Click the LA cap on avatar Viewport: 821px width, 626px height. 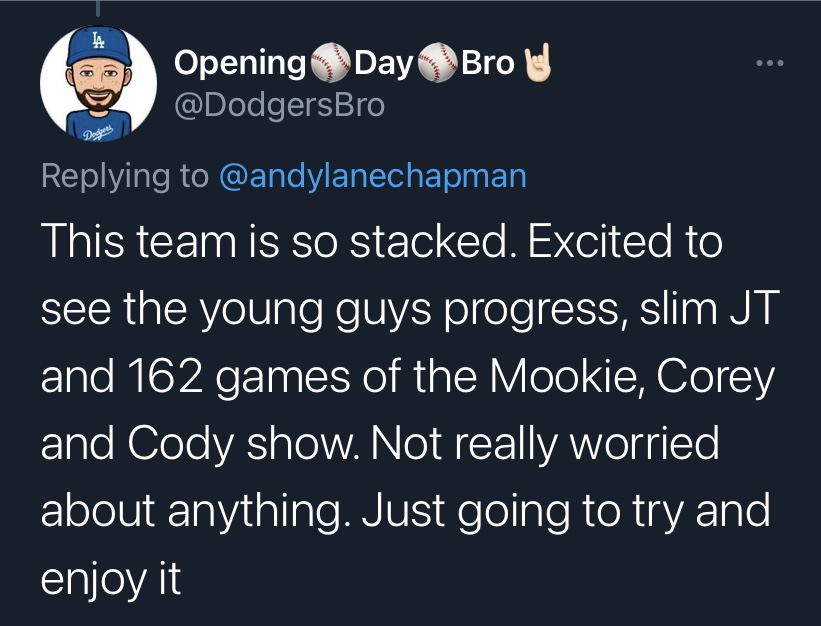coord(97,46)
